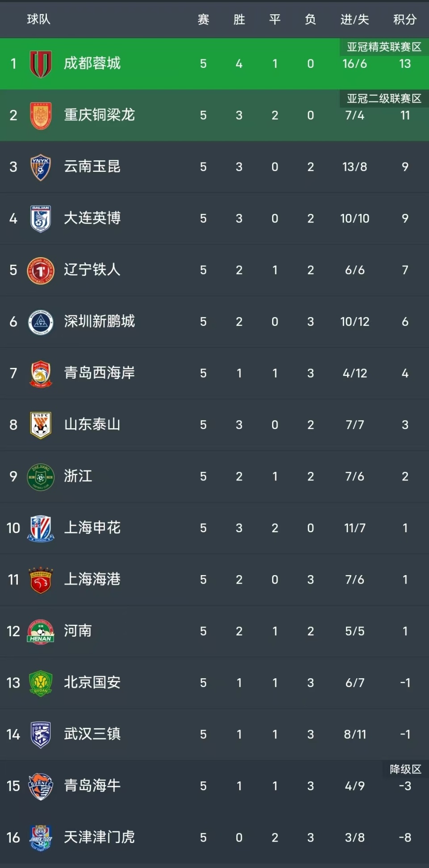Sort table by 积分 points column
The height and width of the screenshot is (868, 429).
click(405, 19)
